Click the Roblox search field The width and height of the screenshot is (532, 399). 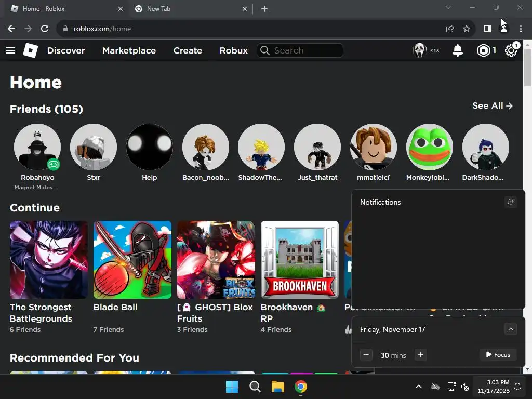coord(300,50)
